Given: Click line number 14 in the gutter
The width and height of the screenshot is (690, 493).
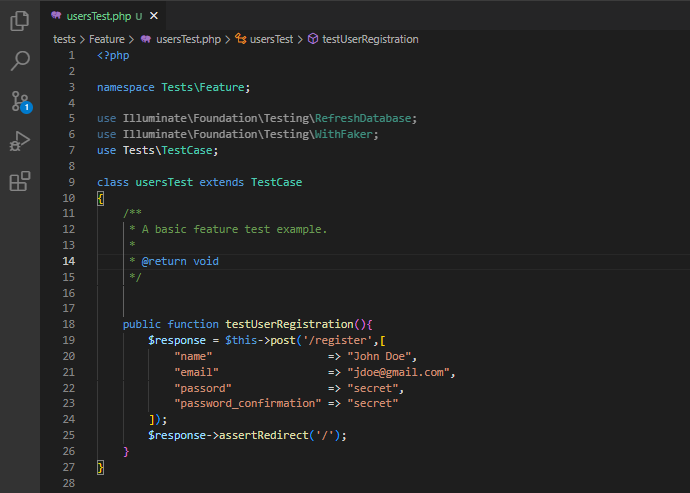Looking at the screenshot, I should point(69,261).
